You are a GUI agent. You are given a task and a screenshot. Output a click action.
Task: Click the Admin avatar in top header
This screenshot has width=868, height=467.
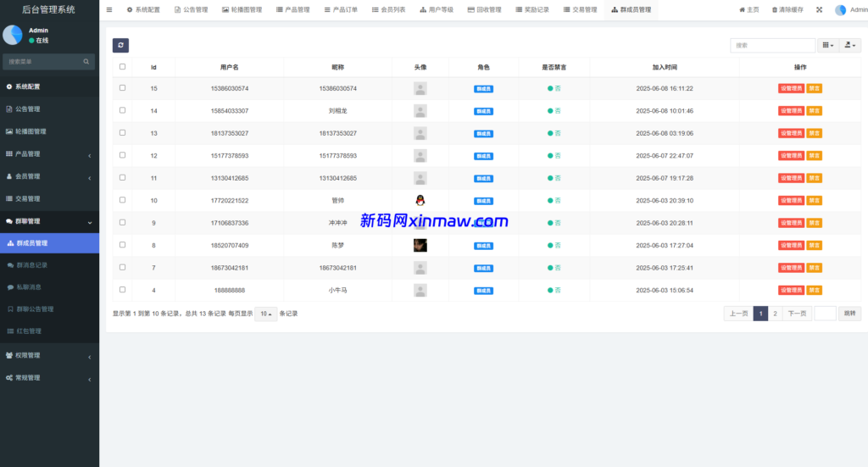840,10
